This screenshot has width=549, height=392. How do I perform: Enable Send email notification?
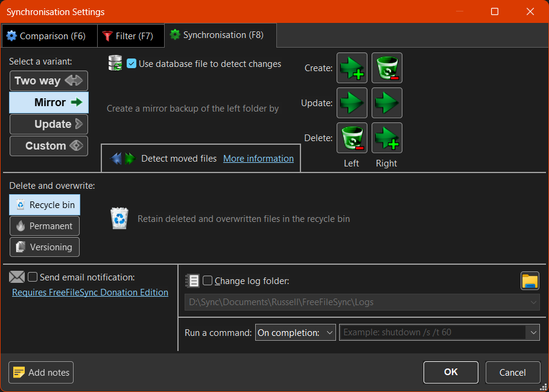point(33,276)
